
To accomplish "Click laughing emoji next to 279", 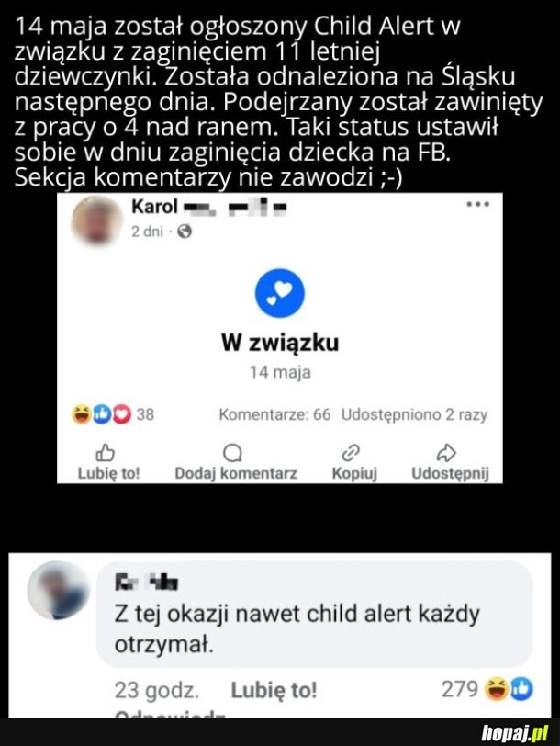I will coord(496,689).
